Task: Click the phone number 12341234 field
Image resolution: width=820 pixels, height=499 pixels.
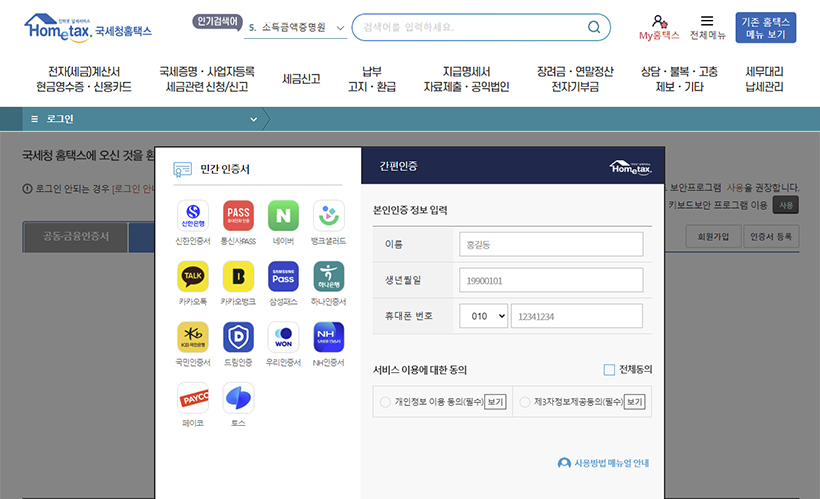Action: click(x=577, y=316)
